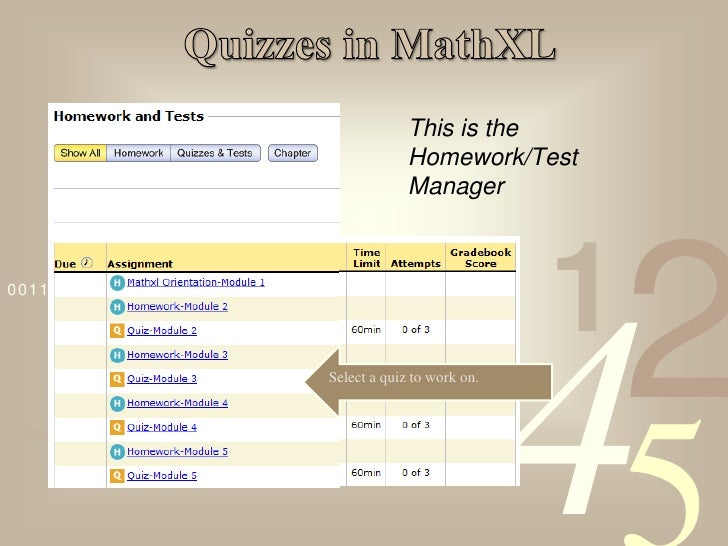Click the H icon beside Homework-Module 5

tap(117, 452)
